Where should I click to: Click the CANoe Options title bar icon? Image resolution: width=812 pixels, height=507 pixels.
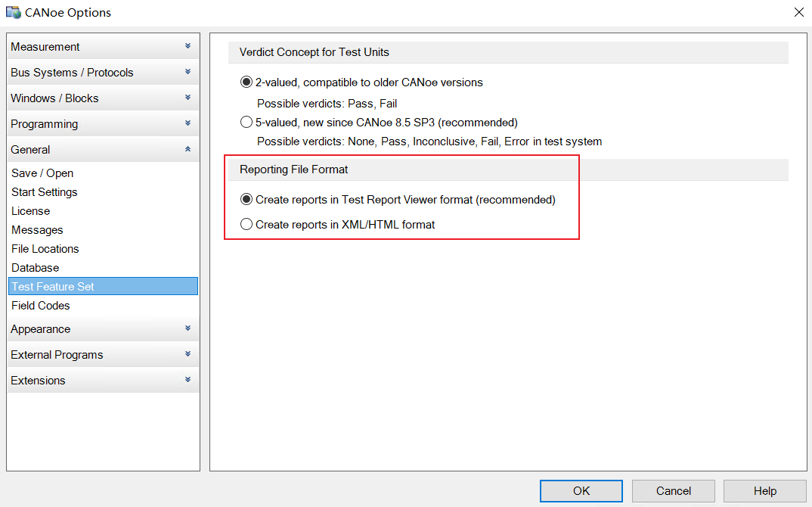pos(13,12)
